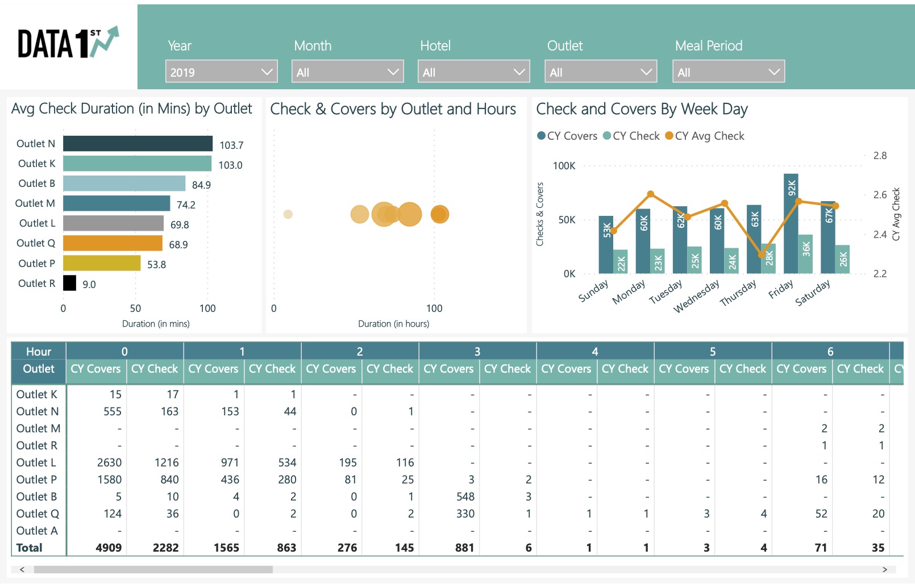Open the Outlet filter dropdown
Viewport: 915px width, 588px height.
pyautogui.click(x=600, y=71)
